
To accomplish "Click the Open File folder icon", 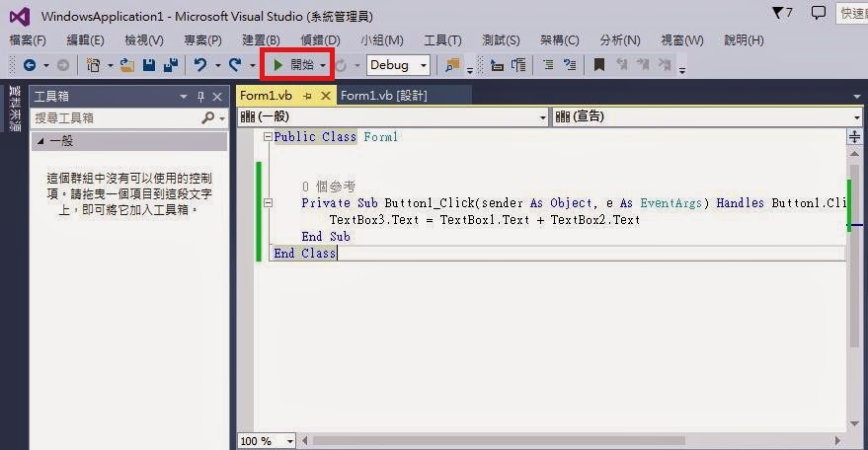I will pos(127,65).
